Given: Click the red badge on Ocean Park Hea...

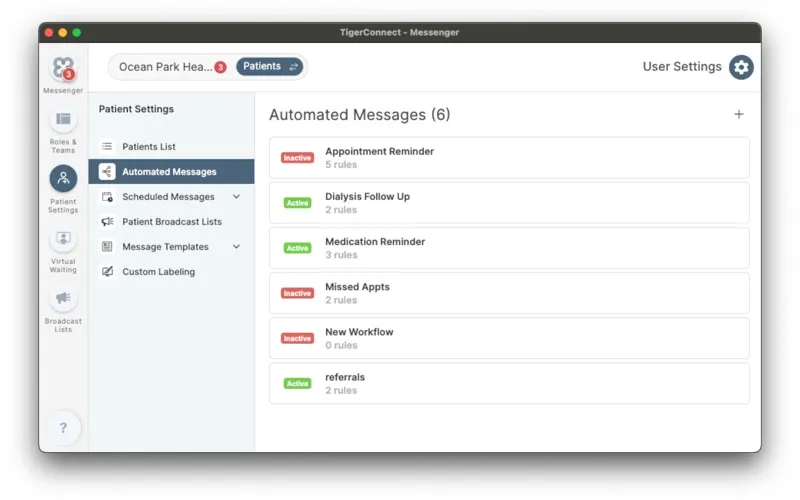Looking at the screenshot, I should (220, 67).
